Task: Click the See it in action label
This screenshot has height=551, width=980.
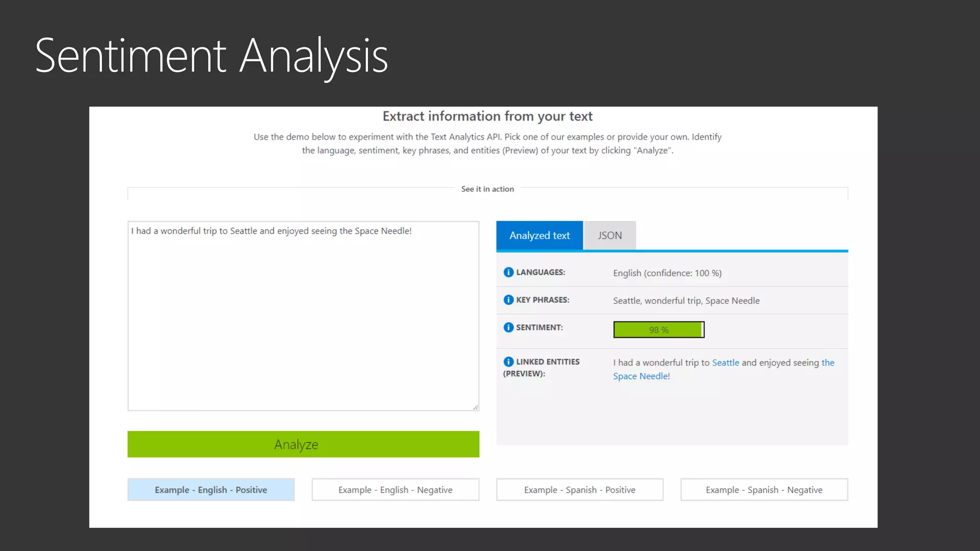Action: pos(487,189)
